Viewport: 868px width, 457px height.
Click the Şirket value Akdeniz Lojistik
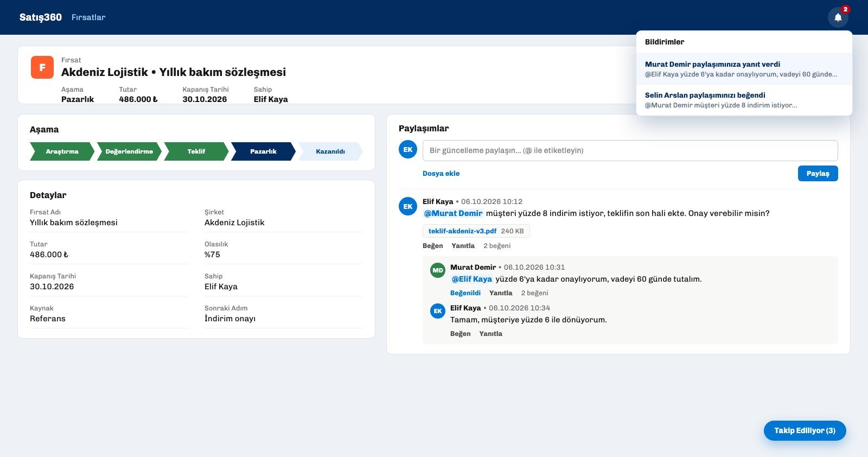click(234, 223)
